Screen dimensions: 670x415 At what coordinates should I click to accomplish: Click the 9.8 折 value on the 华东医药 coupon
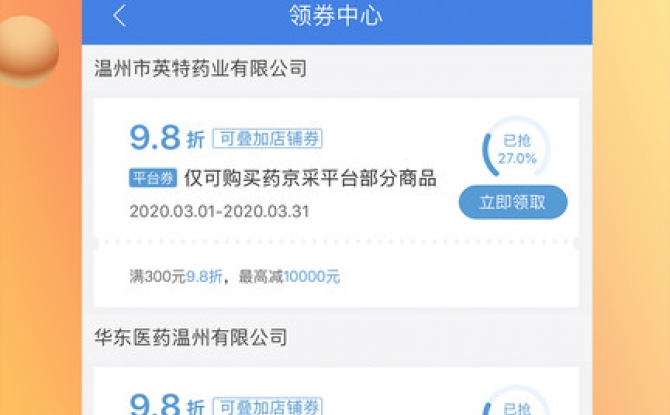pyautogui.click(x=167, y=404)
